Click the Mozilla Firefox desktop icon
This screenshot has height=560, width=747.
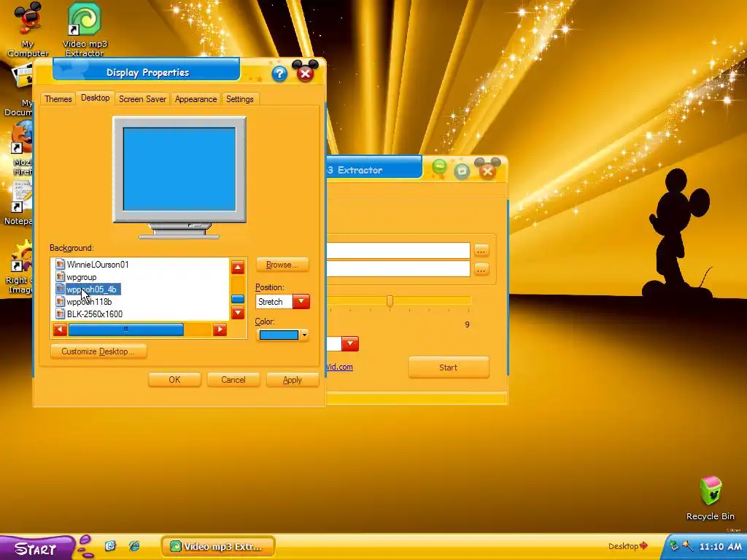pyautogui.click(x=21, y=147)
